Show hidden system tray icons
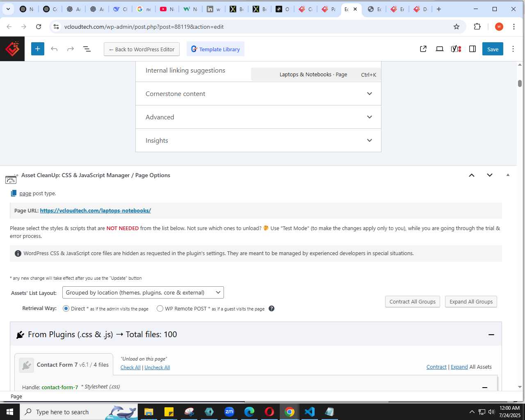 472,412
